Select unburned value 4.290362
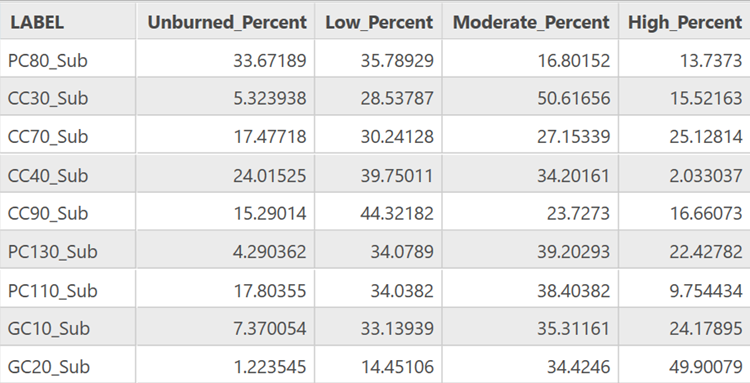750x383 pixels. (270, 252)
